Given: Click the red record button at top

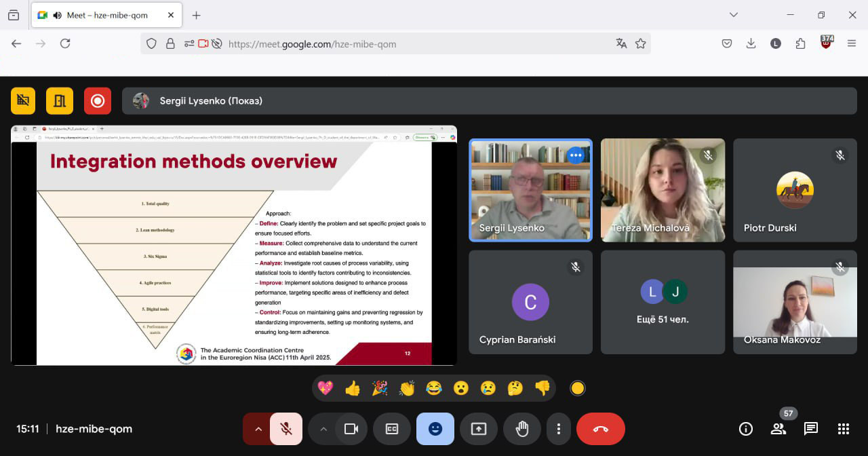Looking at the screenshot, I should click(98, 101).
